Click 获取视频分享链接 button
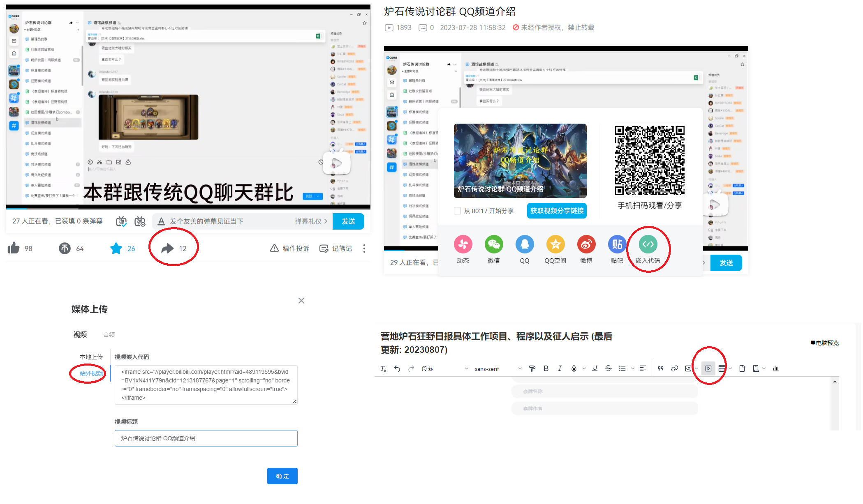The width and height of the screenshot is (863, 504). pos(557,211)
